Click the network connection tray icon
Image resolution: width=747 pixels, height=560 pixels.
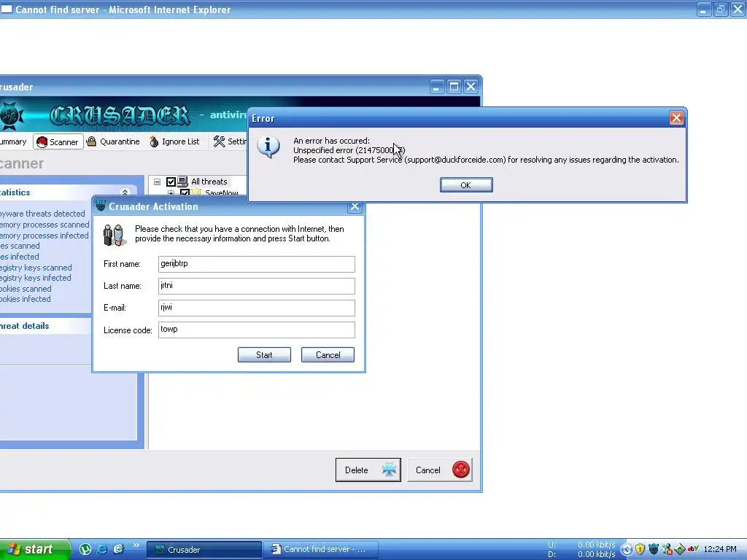pyautogui.click(x=667, y=550)
